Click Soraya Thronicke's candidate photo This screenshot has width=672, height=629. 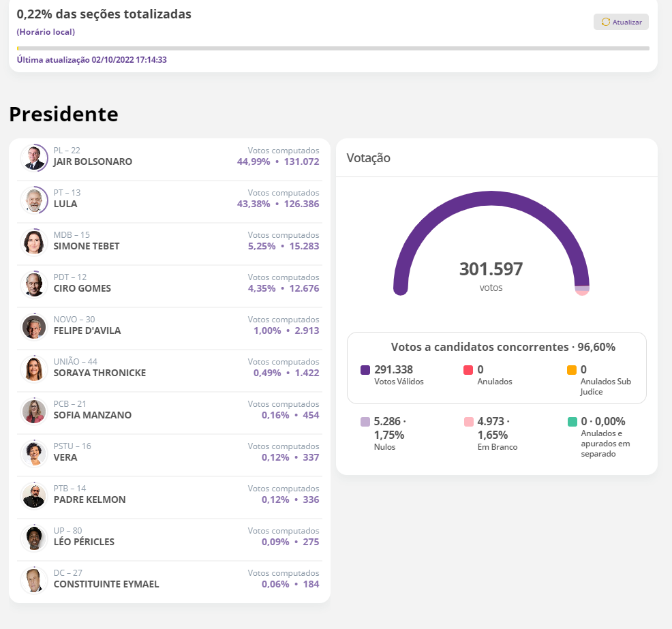[33, 369]
